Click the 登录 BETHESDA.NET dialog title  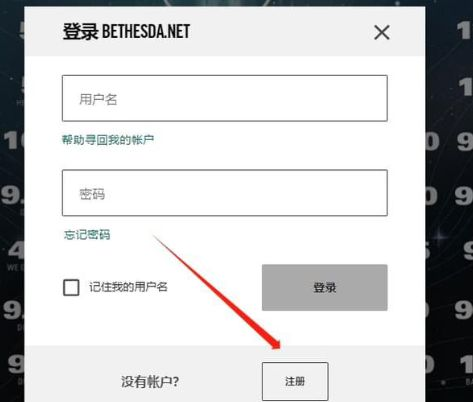(126, 32)
